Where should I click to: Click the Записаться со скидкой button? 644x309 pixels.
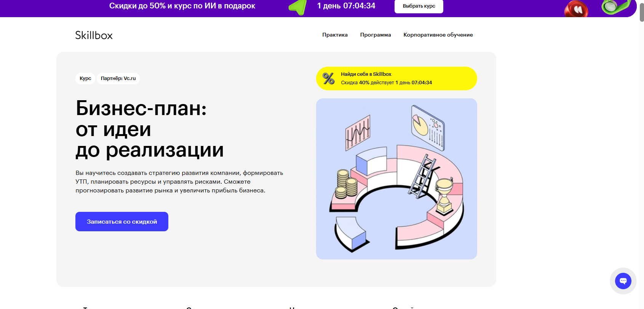pos(122,221)
